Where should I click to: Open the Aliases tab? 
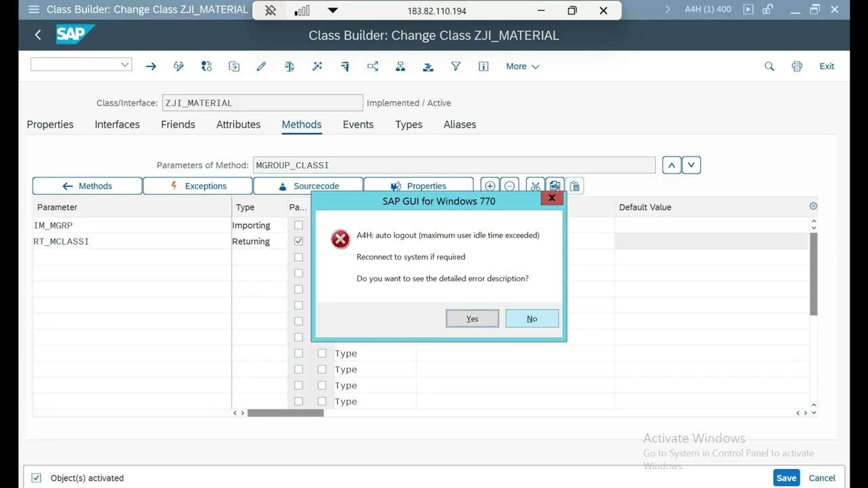coord(460,125)
